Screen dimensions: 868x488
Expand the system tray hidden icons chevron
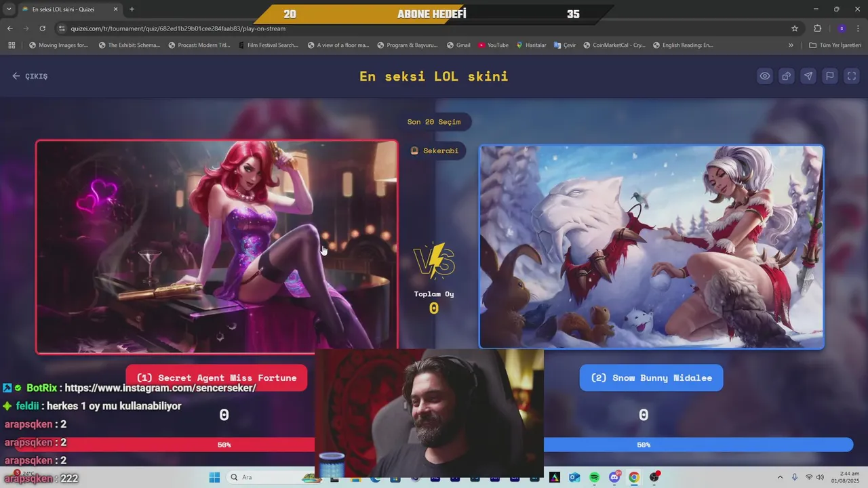pos(780,477)
